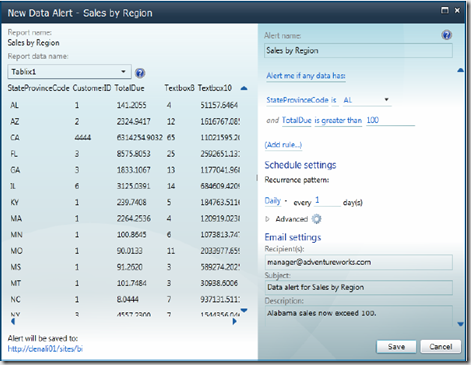Screen dimensions: 471x365
Task: Click the Textbox8 column header
Action: 179,88
